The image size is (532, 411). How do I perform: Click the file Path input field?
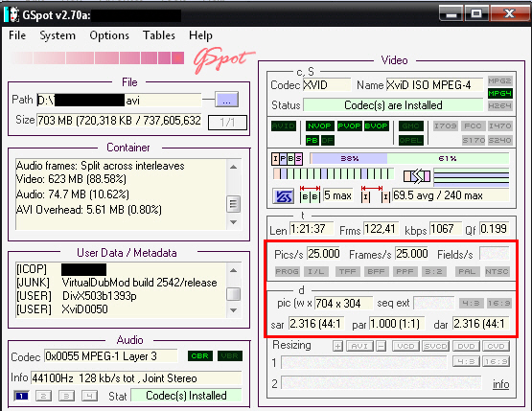(x=119, y=101)
